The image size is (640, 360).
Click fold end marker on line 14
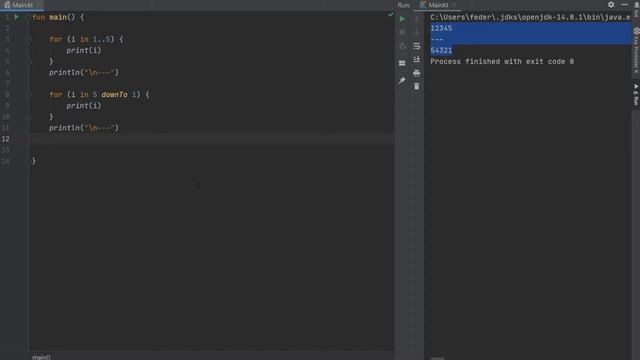(28, 161)
